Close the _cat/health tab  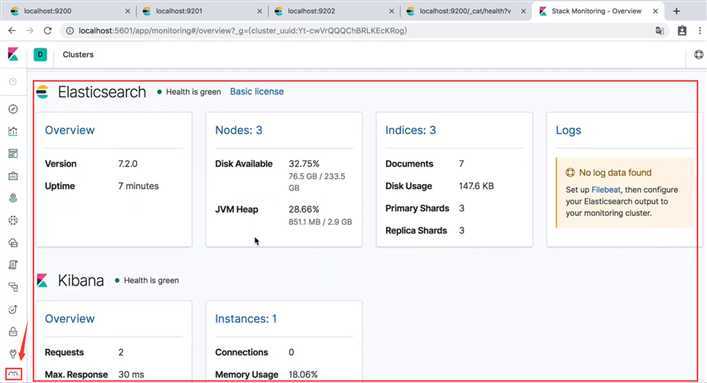[523, 11]
